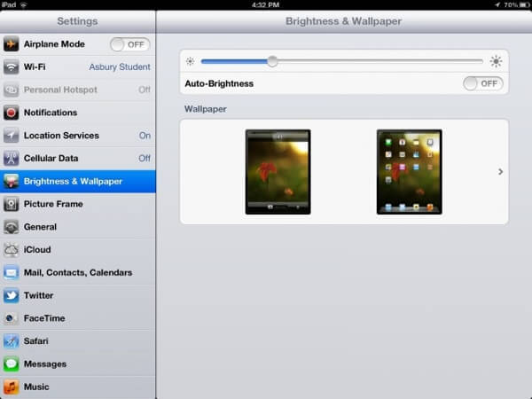The width and height of the screenshot is (532, 399).
Task: Click the unfilled brightness slider track
Action: click(x=380, y=61)
